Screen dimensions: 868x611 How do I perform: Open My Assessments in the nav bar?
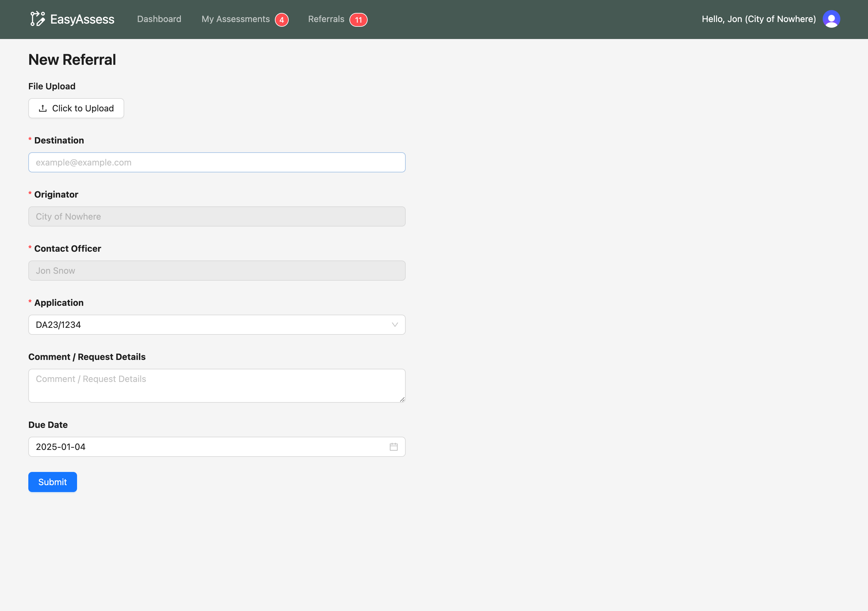pyautogui.click(x=236, y=19)
